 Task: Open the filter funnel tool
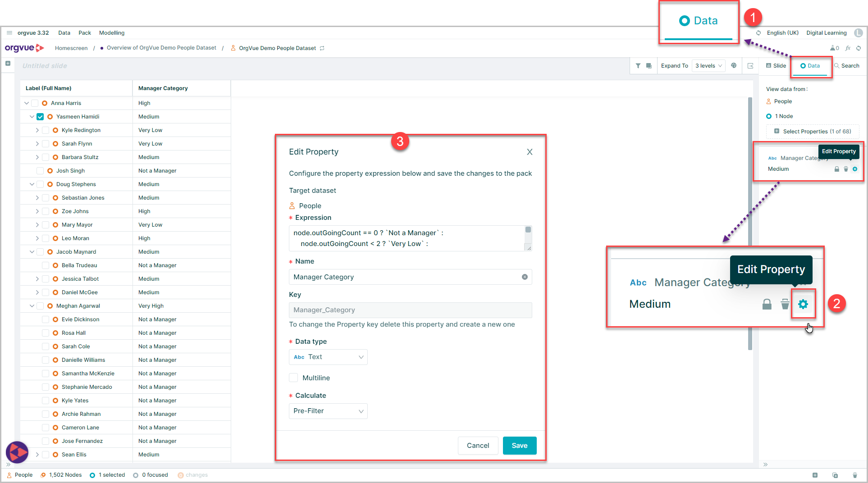coord(638,66)
